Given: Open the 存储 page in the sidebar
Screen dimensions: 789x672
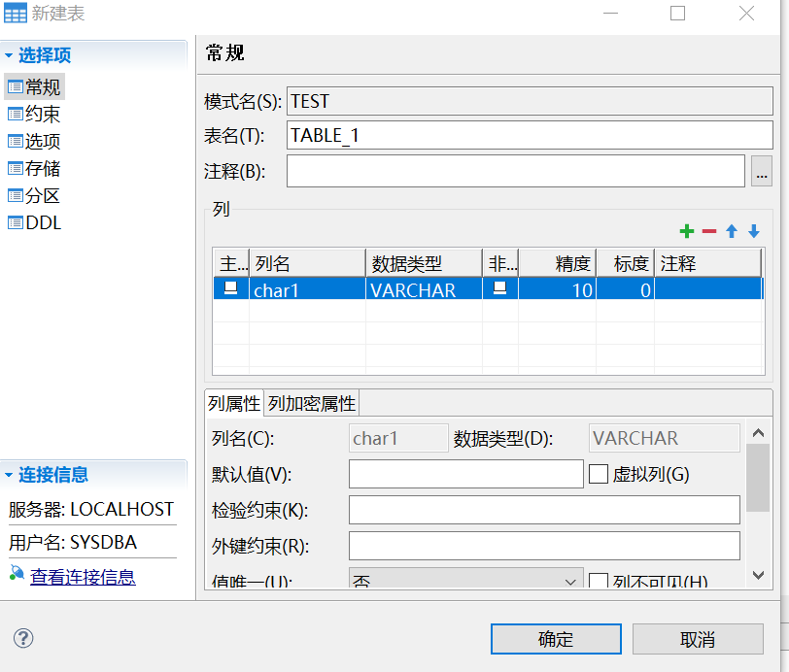Looking at the screenshot, I should click(x=34, y=169).
